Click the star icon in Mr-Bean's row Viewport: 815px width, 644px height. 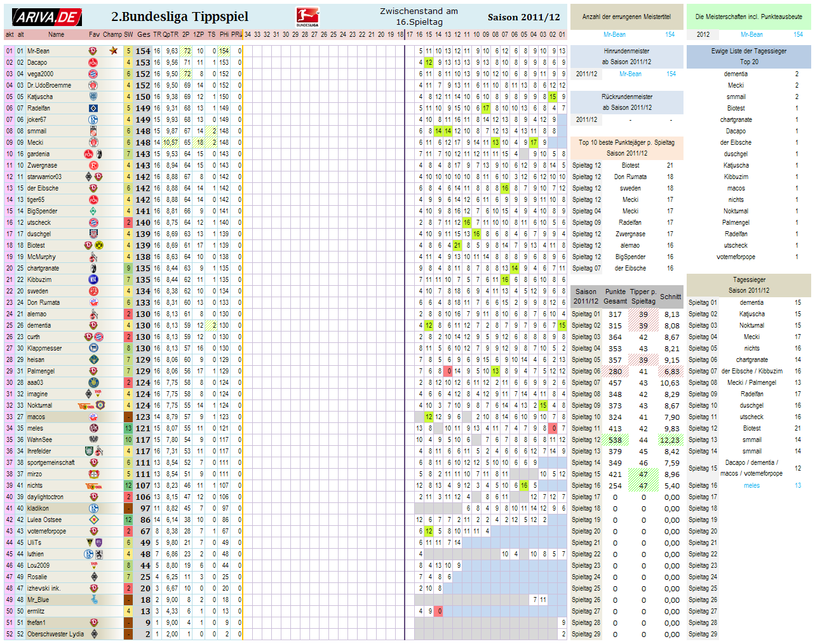113,51
